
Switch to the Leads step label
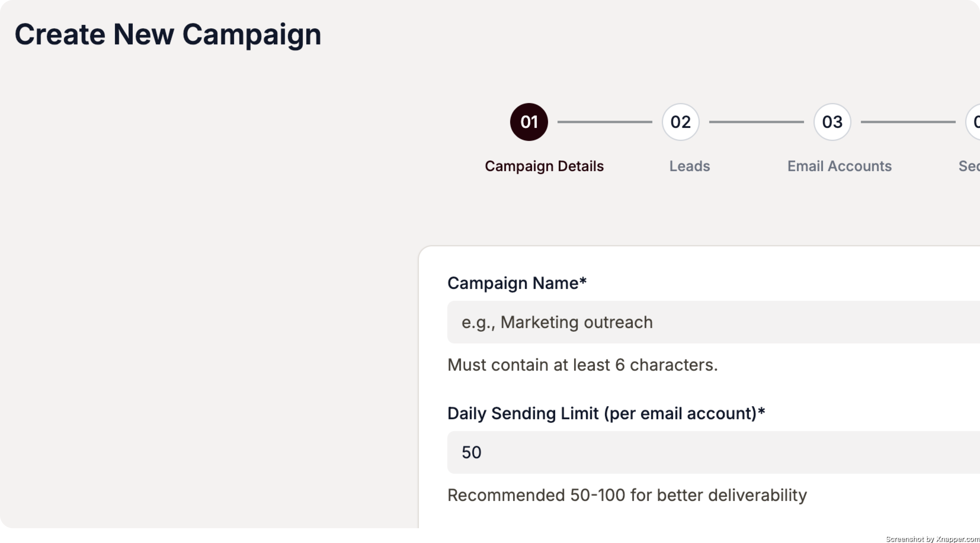pos(689,166)
